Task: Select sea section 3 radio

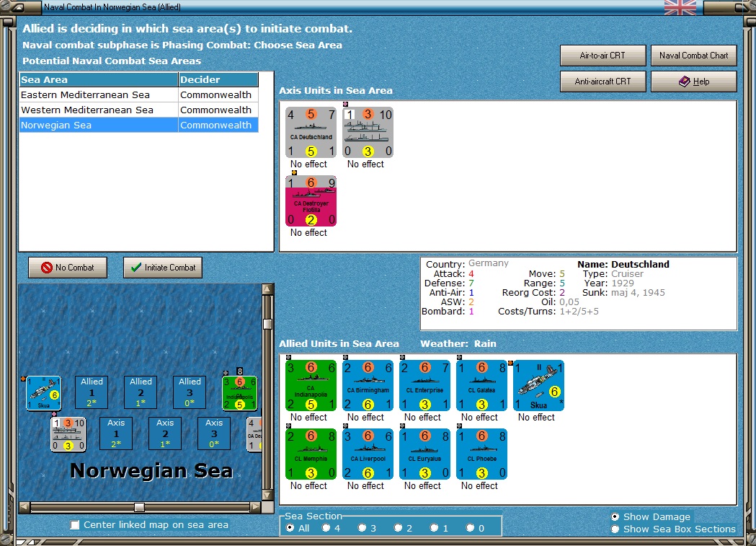Action: click(x=362, y=528)
